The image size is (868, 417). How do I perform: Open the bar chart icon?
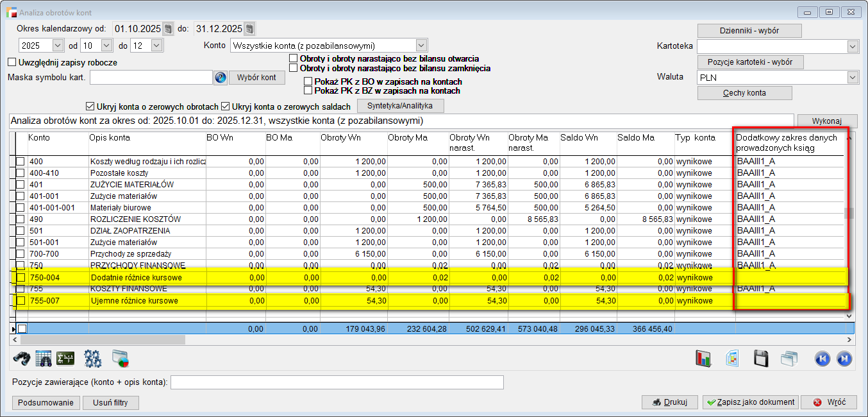click(x=704, y=359)
